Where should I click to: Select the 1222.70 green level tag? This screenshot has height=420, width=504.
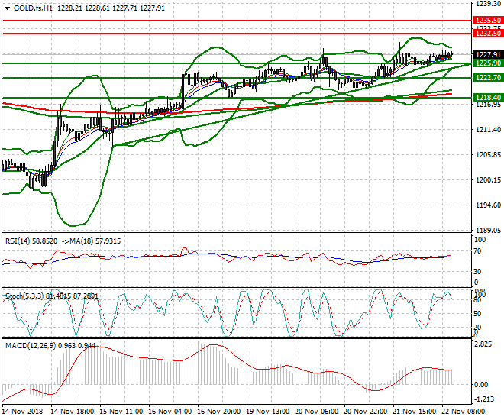[x=488, y=77]
